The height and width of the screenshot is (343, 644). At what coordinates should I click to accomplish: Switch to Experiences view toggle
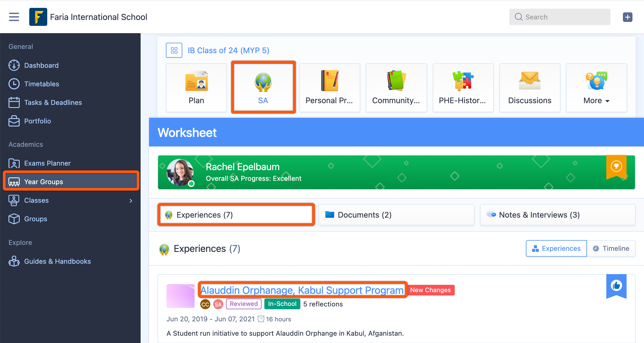point(556,249)
